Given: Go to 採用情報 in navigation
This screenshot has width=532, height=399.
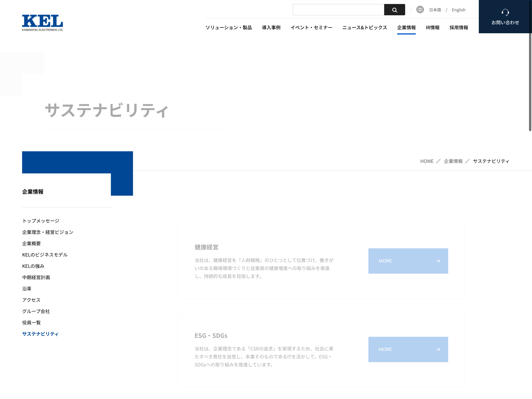Looking at the screenshot, I should pos(459,28).
